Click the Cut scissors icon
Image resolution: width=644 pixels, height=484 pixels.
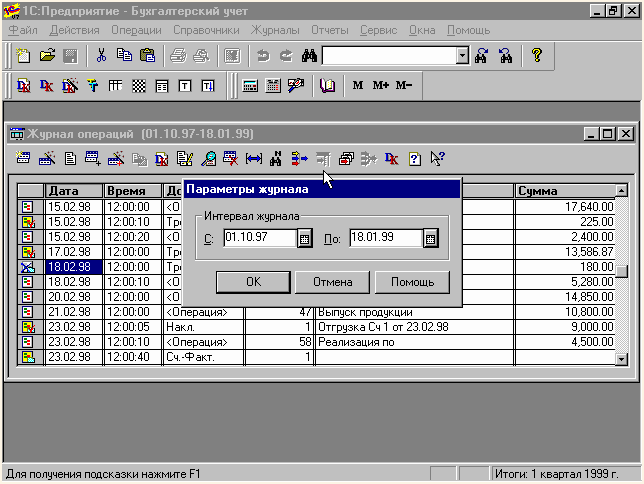pyautogui.click(x=101, y=55)
